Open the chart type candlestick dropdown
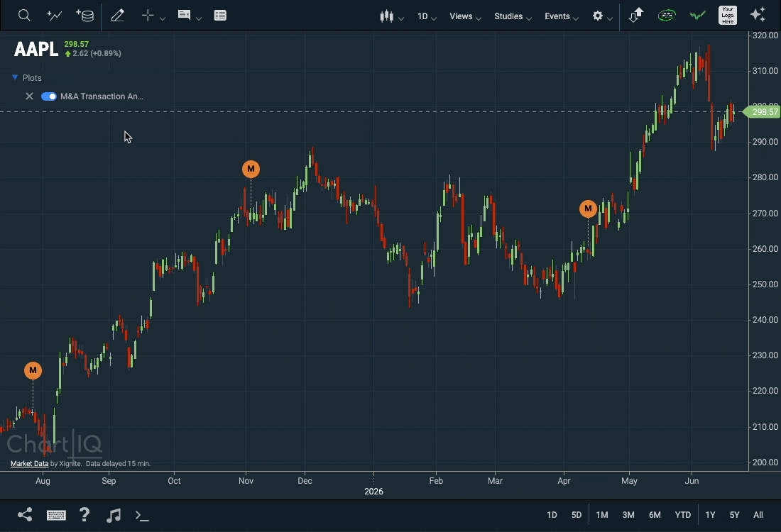781x532 pixels. click(x=391, y=16)
